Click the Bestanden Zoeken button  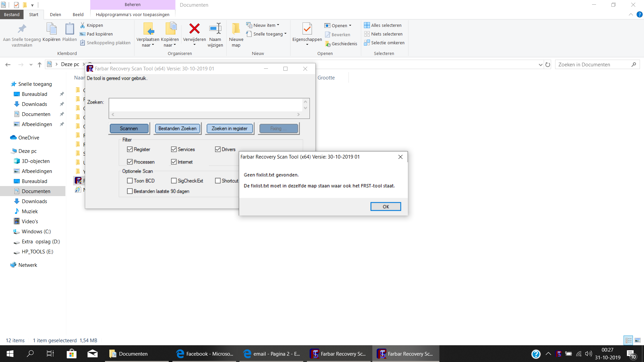tap(177, 128)
